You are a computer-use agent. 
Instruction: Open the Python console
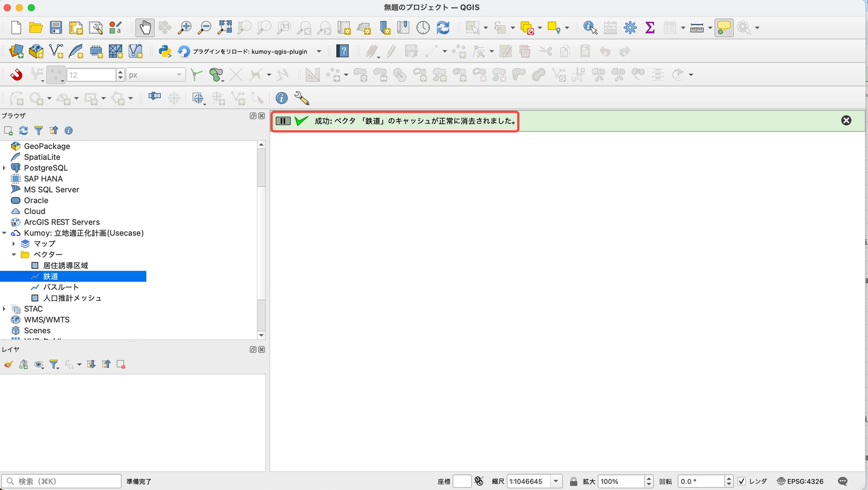(165, 51)
